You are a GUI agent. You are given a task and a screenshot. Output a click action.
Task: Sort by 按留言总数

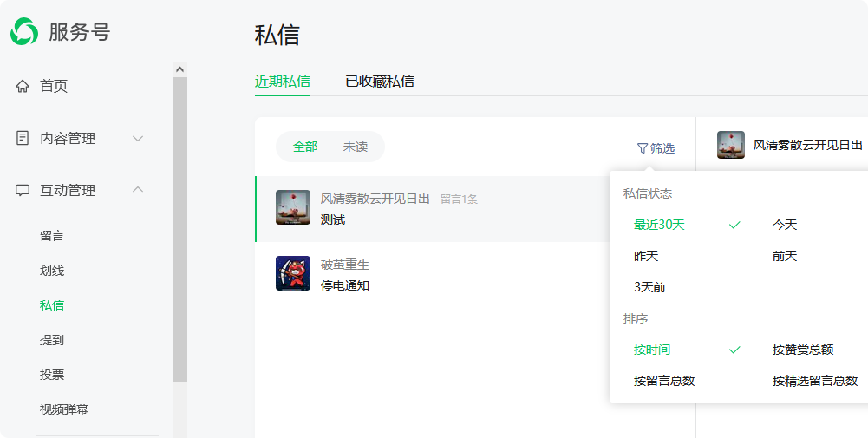point(664,381)
